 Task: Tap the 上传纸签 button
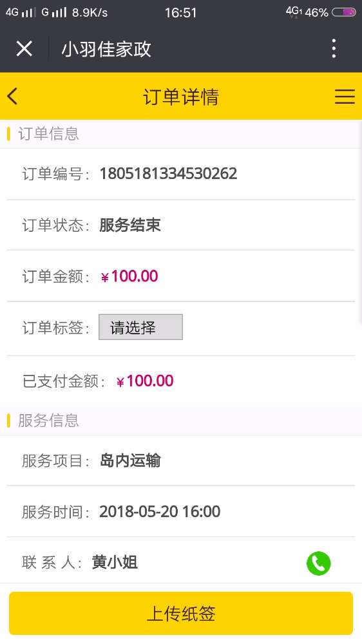pyautogui.click(x=181, y=613)
